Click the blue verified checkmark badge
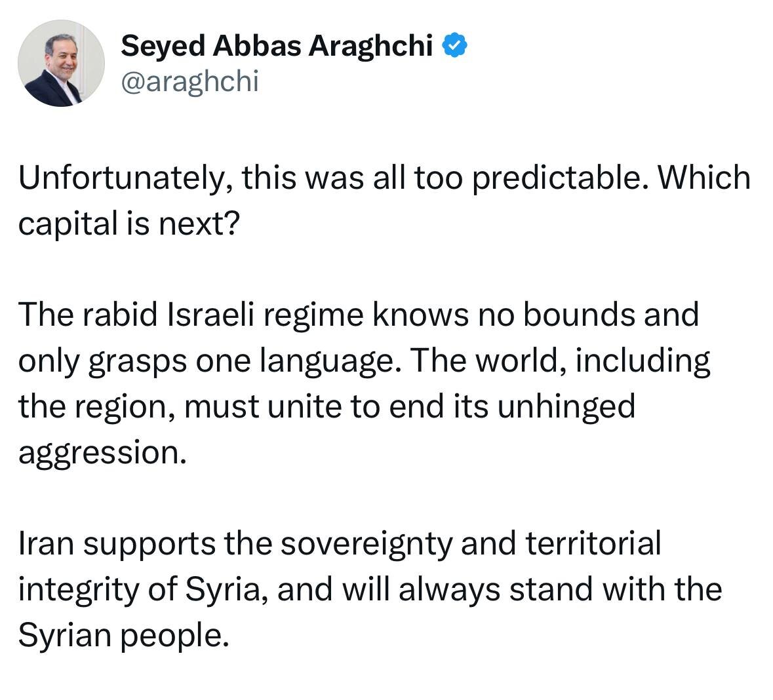This screenshot has height=700, width=773. coord(455,47)
